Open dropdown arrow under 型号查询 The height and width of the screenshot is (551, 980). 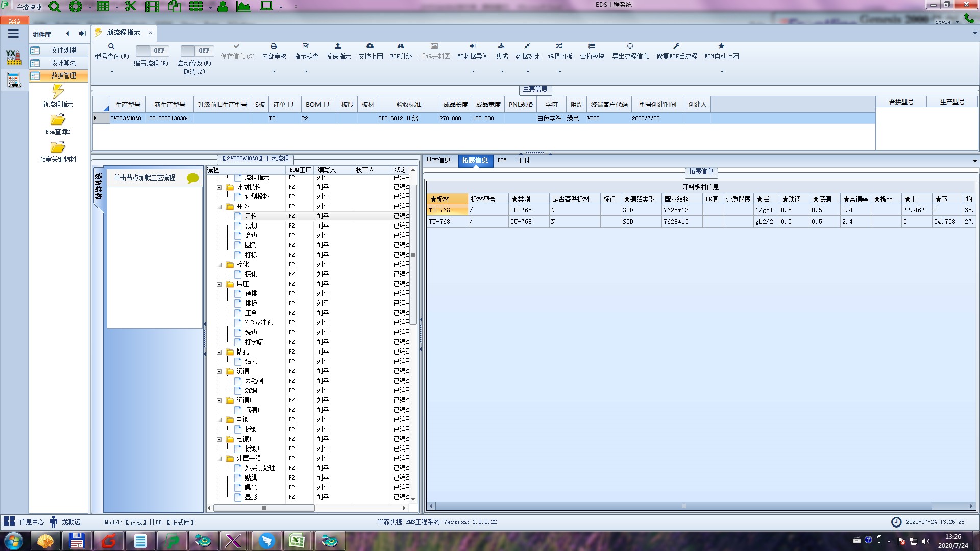pyautogui.click(x=112, y=72)
